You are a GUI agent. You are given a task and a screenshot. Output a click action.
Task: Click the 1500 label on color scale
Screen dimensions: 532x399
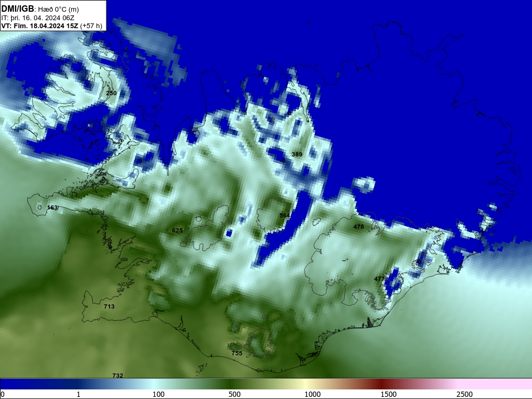point(388,394)
